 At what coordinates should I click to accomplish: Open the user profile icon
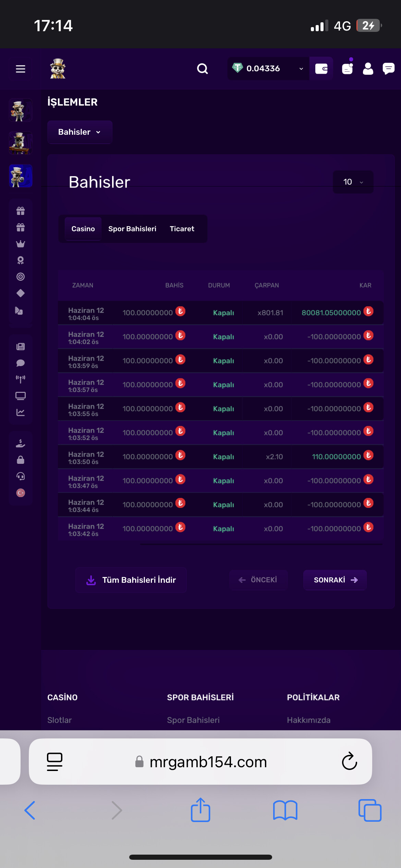(368, 69)
